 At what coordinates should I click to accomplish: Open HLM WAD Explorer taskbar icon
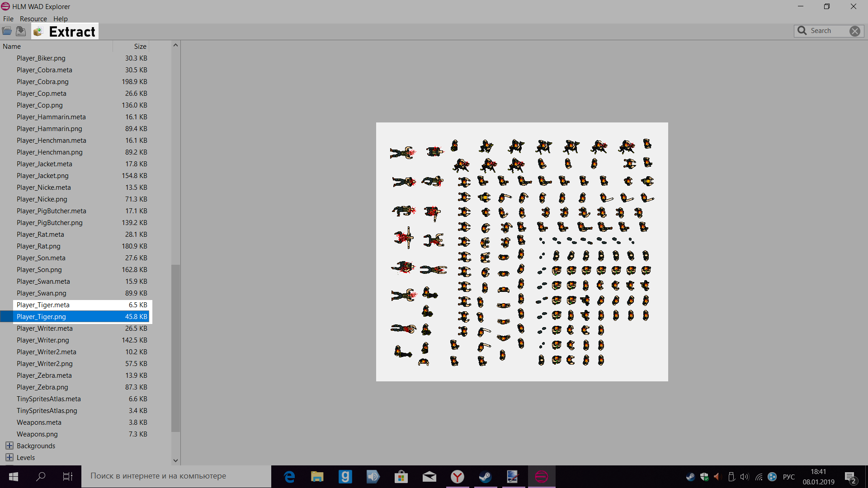point(541,477)
